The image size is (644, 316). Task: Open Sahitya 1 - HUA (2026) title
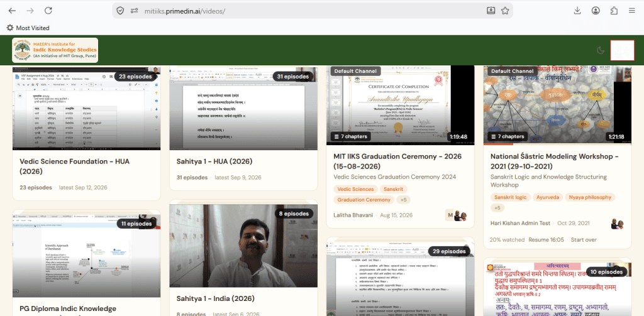pos(214,161)
